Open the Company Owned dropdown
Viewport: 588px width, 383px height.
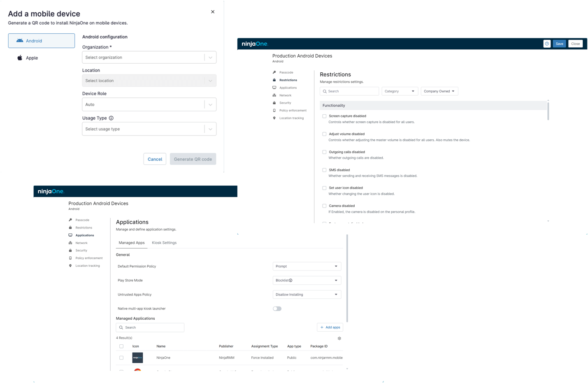(x=439, y=91)
